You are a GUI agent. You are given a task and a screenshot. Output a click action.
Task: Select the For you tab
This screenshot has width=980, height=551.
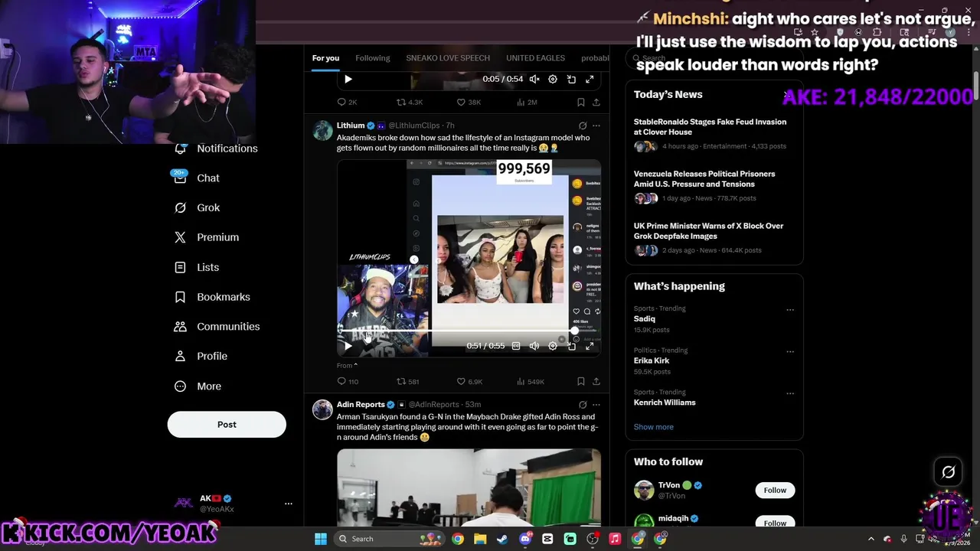[x=325, y=58]
